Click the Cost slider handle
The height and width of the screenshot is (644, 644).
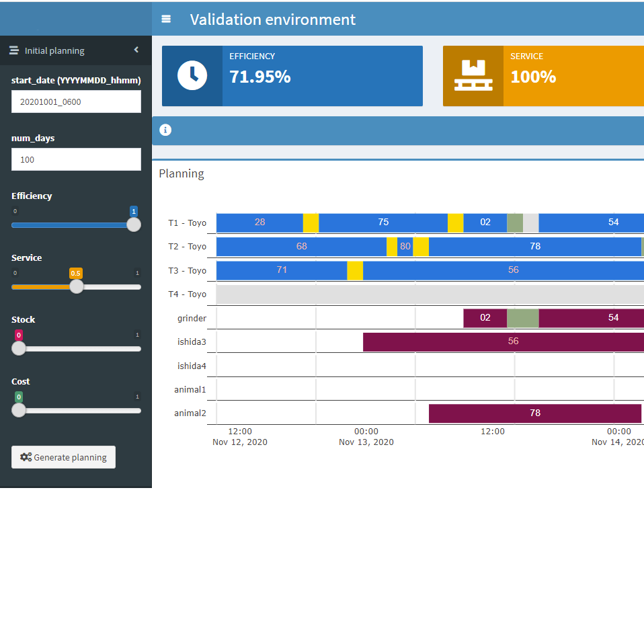click(18, 410)
